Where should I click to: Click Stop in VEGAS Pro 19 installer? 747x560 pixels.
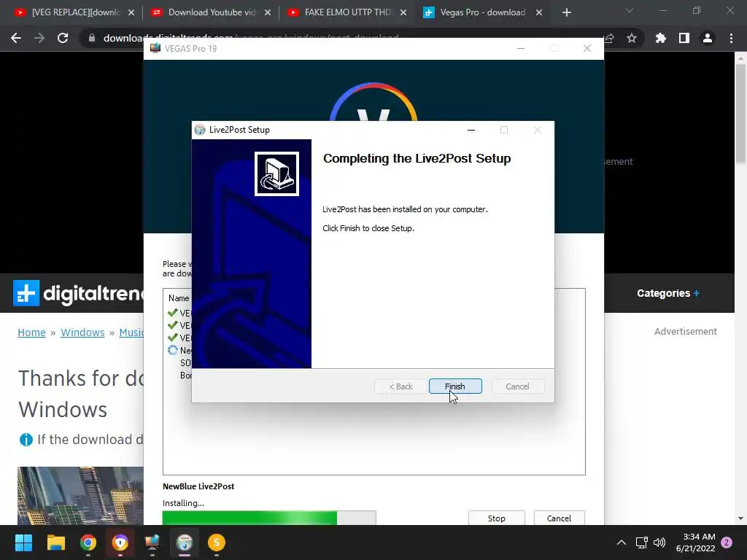pos(496,518)
